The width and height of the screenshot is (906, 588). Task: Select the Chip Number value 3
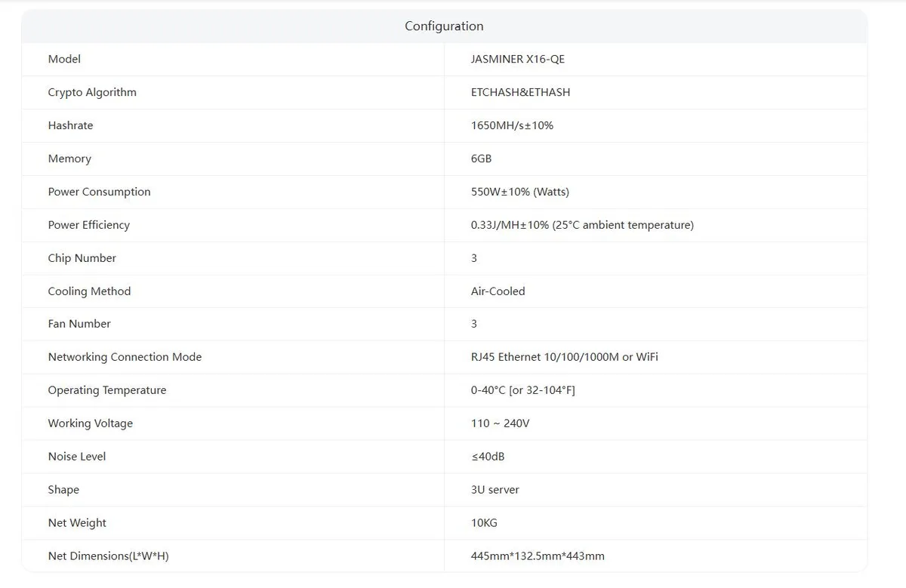coord(474,258)
